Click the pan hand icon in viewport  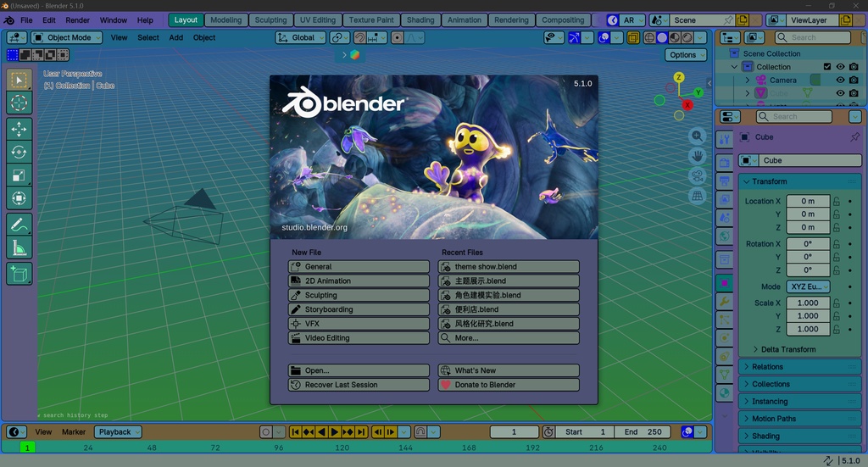pyautogui.click(x=697, y=156)
